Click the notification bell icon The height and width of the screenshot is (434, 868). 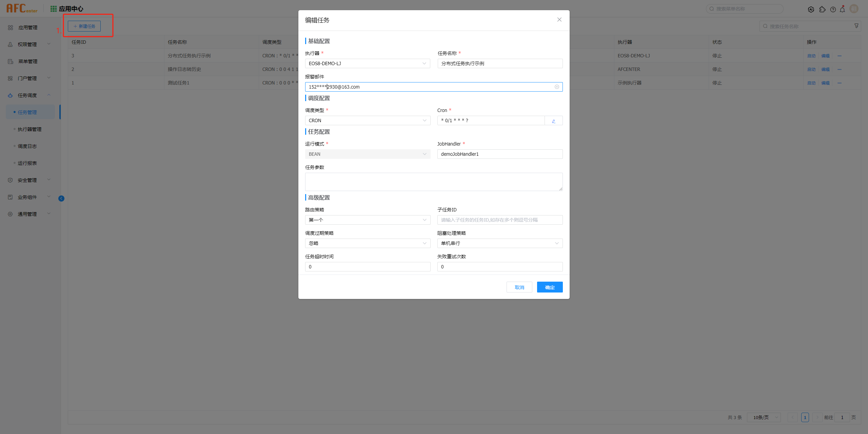point(842,10)
